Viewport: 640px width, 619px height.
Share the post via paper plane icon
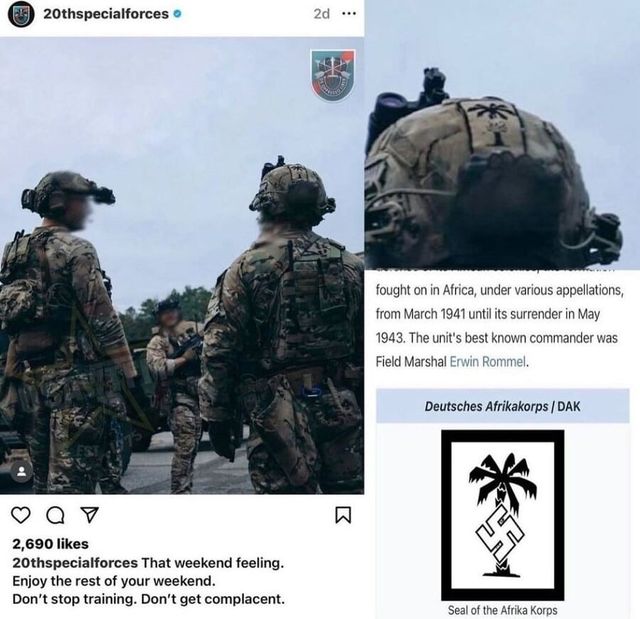coord(89,515)
